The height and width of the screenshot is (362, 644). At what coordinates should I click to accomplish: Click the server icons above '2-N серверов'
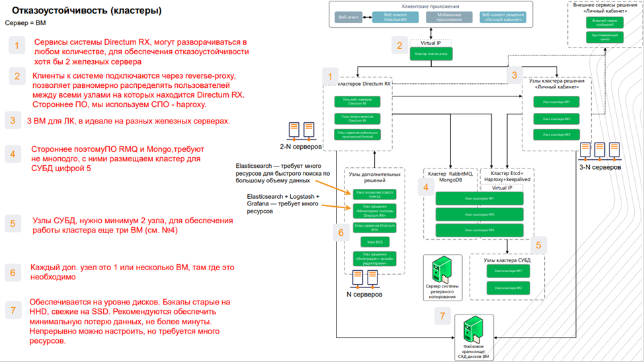pos(301,131)
